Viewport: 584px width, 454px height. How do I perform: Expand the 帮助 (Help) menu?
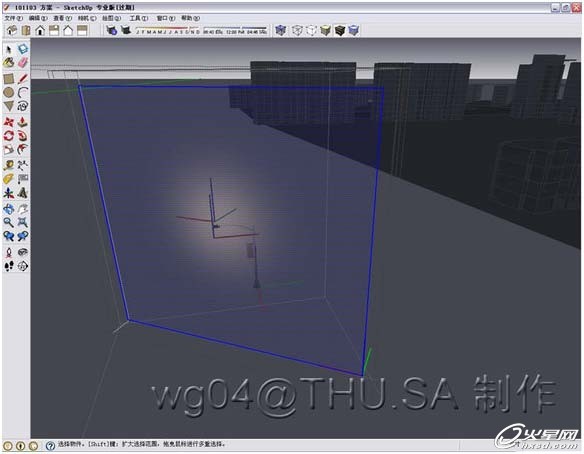(191, 18)
